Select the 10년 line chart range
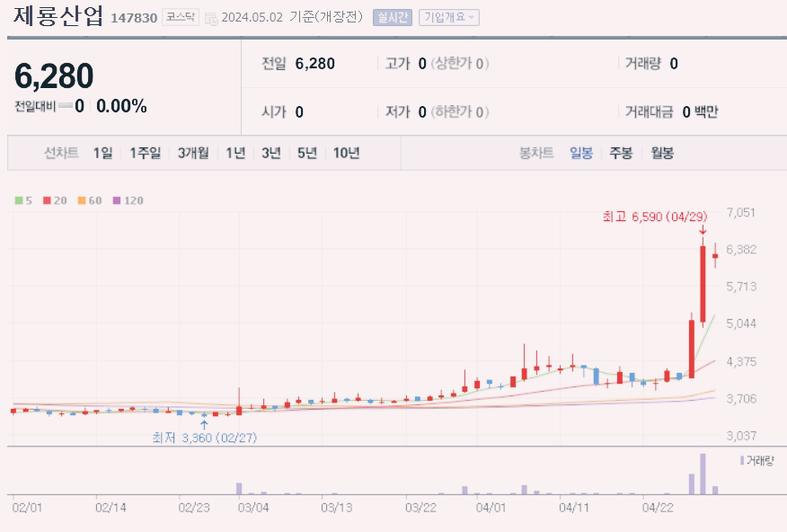Image resolution: width=787 pixels, height=532 pixels. click(346, 153)
